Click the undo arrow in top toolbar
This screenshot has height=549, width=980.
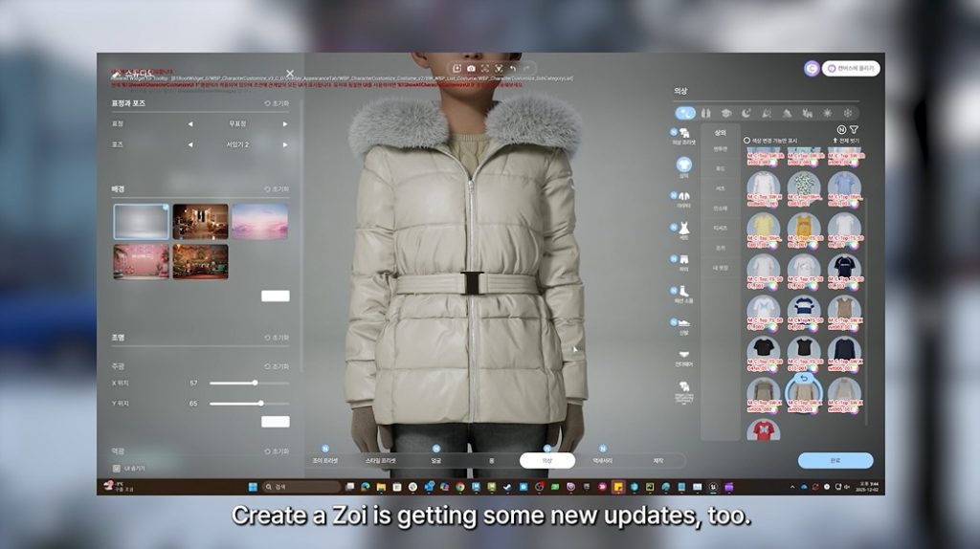pyautogui.click(x=513, y=68)
